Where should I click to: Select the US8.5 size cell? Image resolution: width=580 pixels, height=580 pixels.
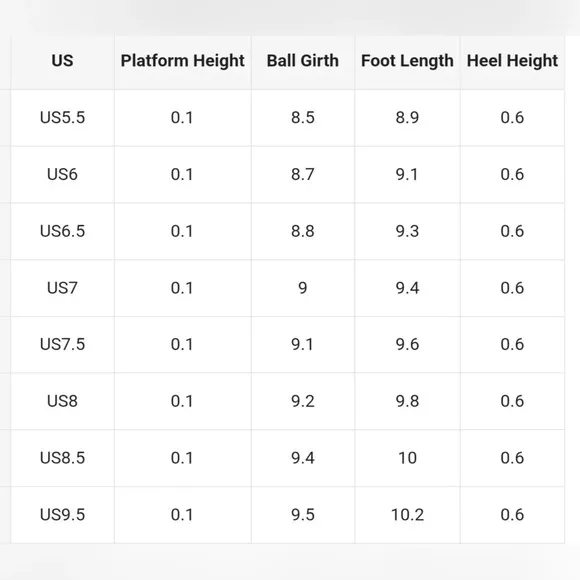pyautogui.click(x=63, y=458)
